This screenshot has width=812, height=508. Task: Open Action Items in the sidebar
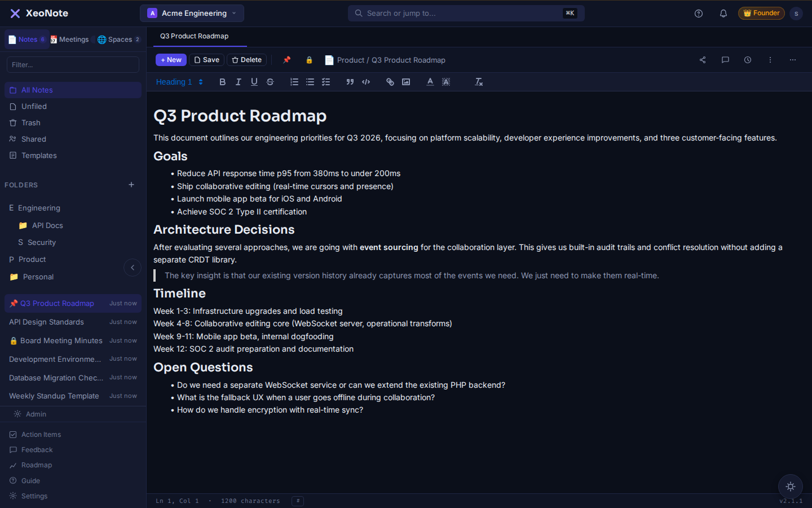point(73,435)
